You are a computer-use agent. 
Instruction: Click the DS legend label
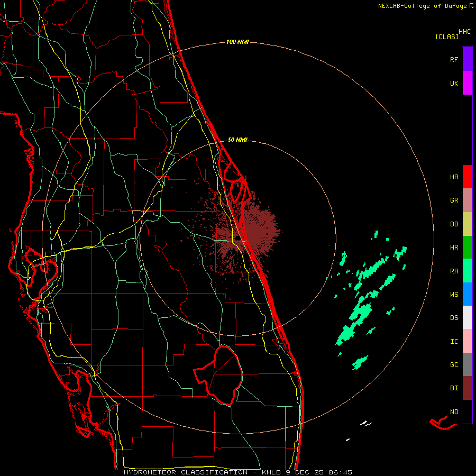point(454,318)
